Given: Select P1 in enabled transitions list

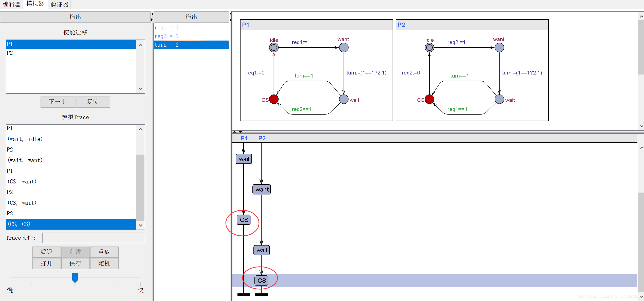Looking at the screenshot, I should click(x=71, y=44).
